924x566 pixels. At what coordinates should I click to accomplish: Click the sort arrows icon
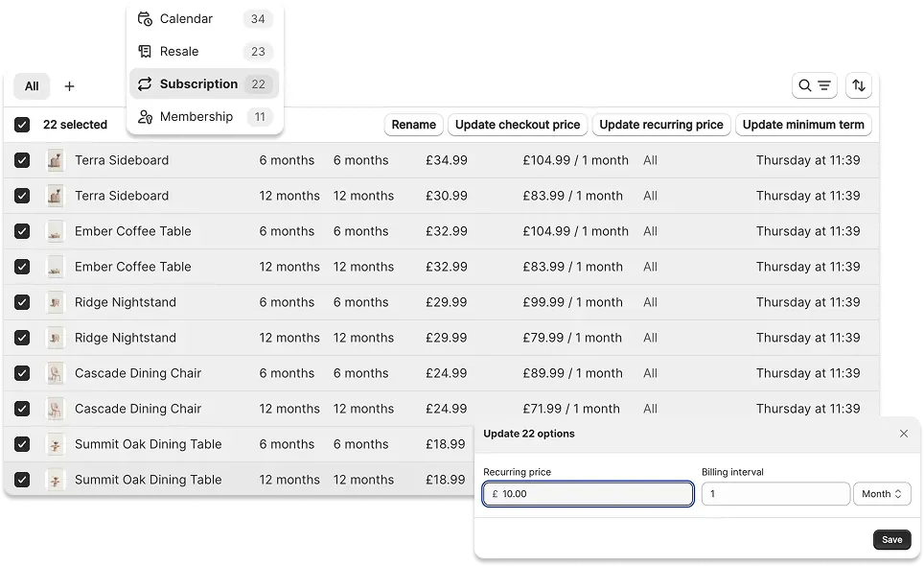click(858, 85)
